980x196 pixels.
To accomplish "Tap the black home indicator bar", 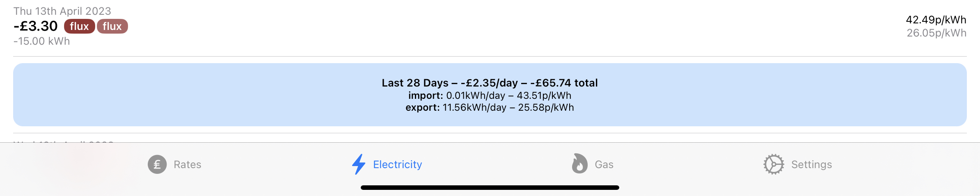I will pyautogui.click(x=490, y=188).
